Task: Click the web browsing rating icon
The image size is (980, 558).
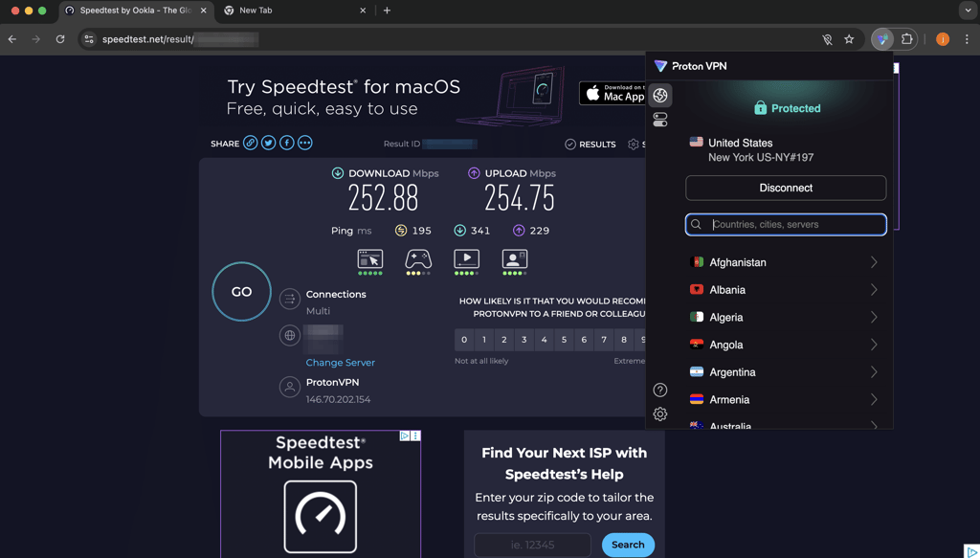Action: (x=370, y=261)
